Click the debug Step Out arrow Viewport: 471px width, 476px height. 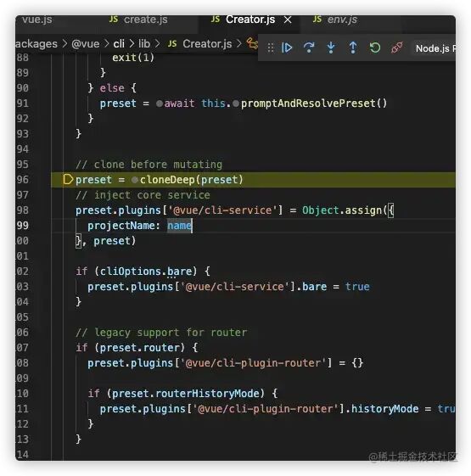point(353,48)
